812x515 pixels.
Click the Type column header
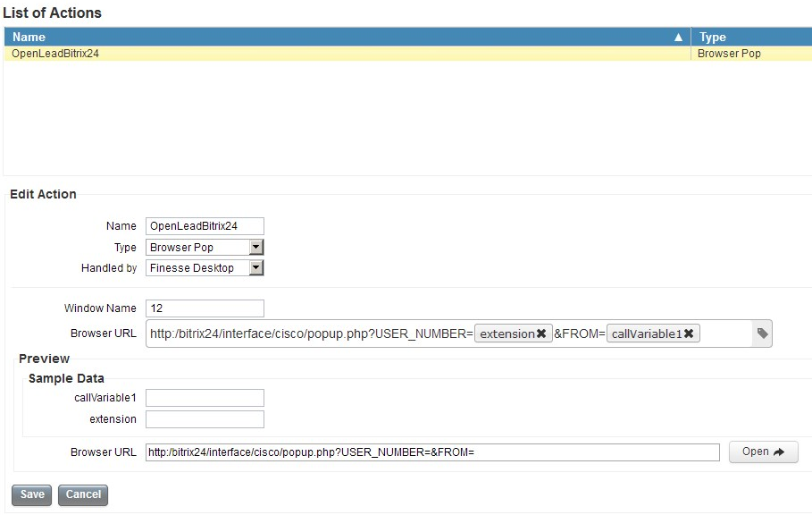pos(751,38)
